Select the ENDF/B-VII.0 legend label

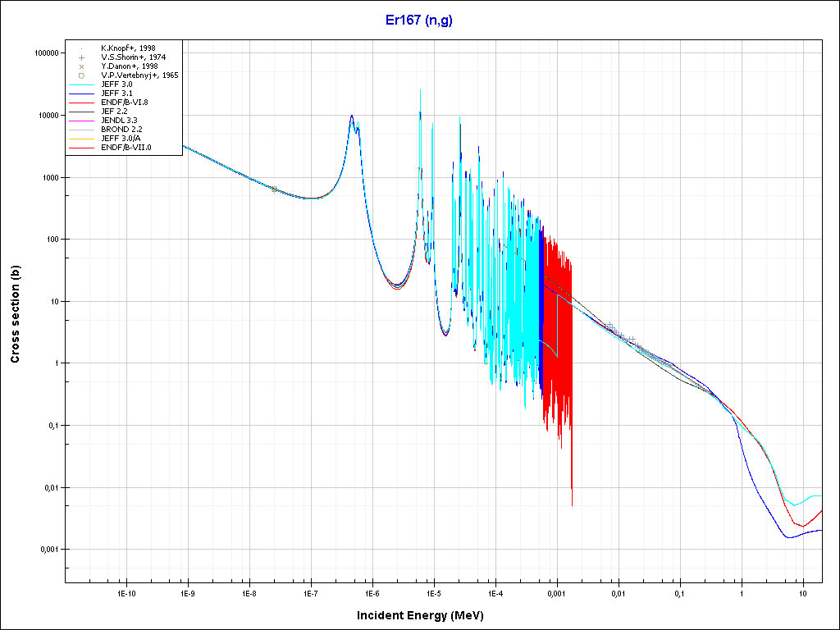[126, 148]
